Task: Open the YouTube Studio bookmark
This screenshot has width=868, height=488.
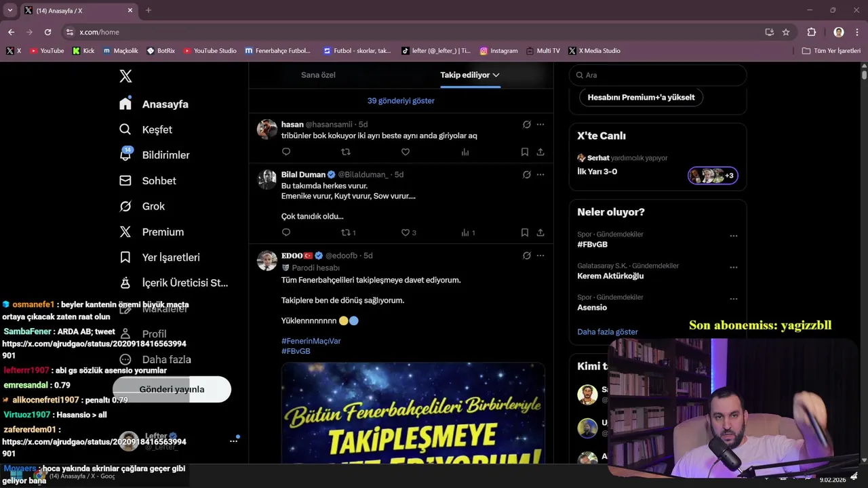Action: (210, 51)
